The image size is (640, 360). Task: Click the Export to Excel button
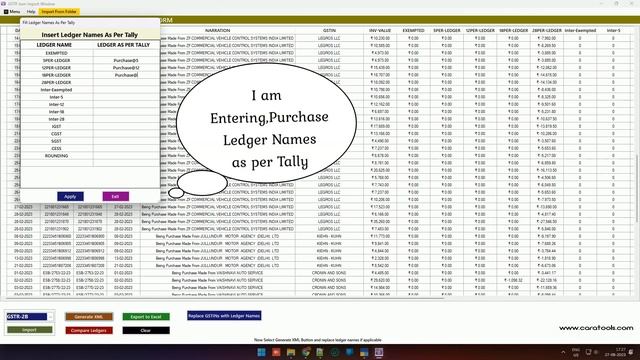tap(146, 317)
